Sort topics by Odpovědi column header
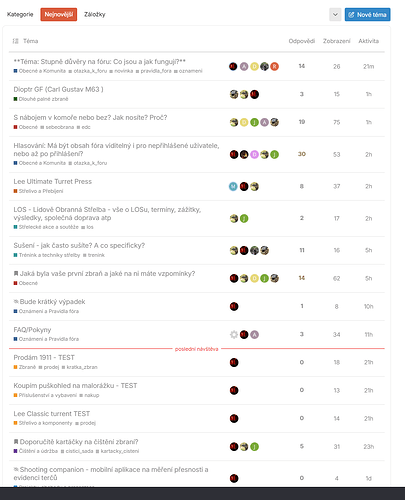Image resolution: width=405 pixels, height=500 pixels. coord(302,41)
